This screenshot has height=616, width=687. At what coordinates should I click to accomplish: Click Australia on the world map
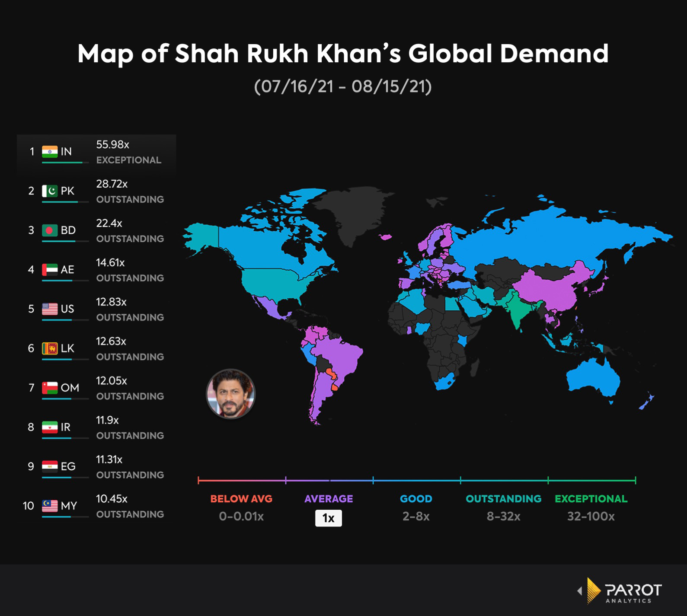(x=594, y=377)
